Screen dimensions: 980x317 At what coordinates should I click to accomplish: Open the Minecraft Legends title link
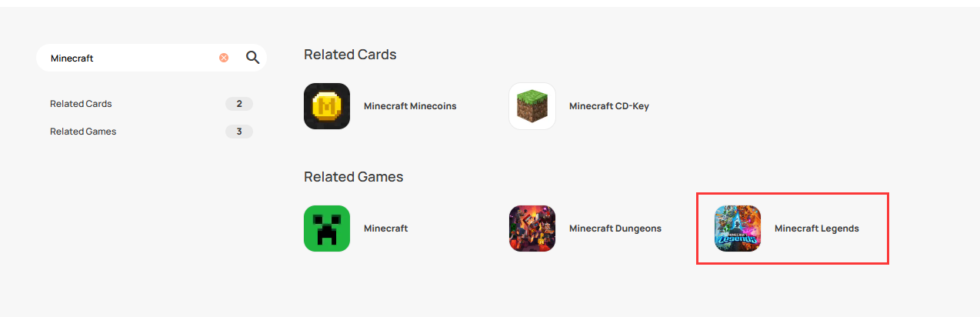(817, 229)
